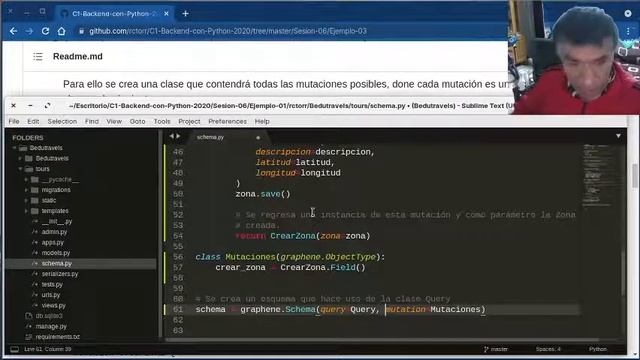The image size is (640, 360).
Task: Toggle the side bar status icon
Action: click(15, 349)
